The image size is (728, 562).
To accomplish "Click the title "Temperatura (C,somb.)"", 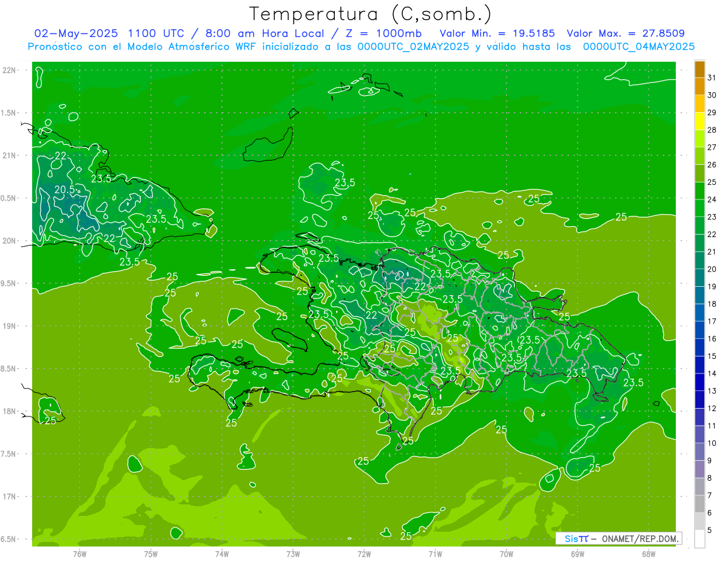I will (370, 13).
